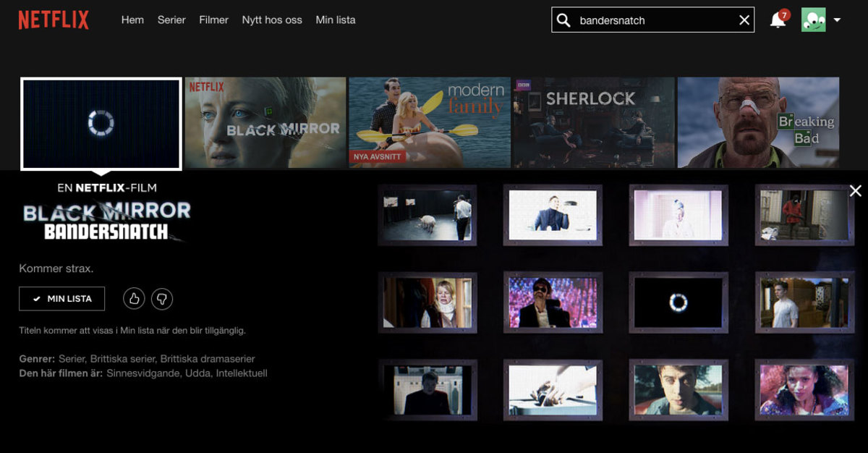
Task: Click the green profile avatar
Action: click(813, 20)
